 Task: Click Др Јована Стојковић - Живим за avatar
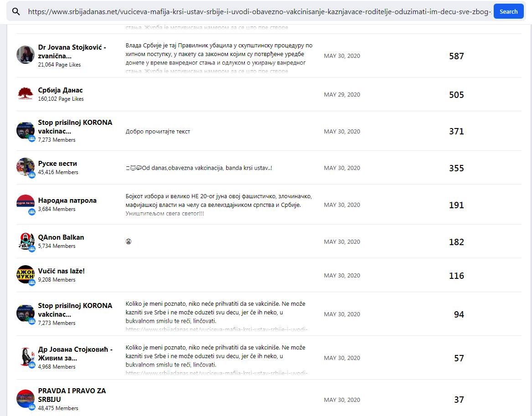click(x=26, y=357)
